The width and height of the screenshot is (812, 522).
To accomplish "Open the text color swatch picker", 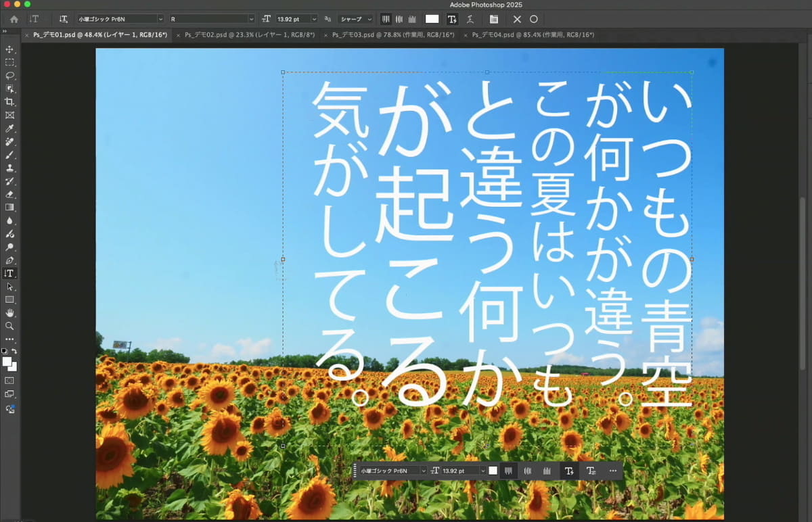I will coord(432,18).
